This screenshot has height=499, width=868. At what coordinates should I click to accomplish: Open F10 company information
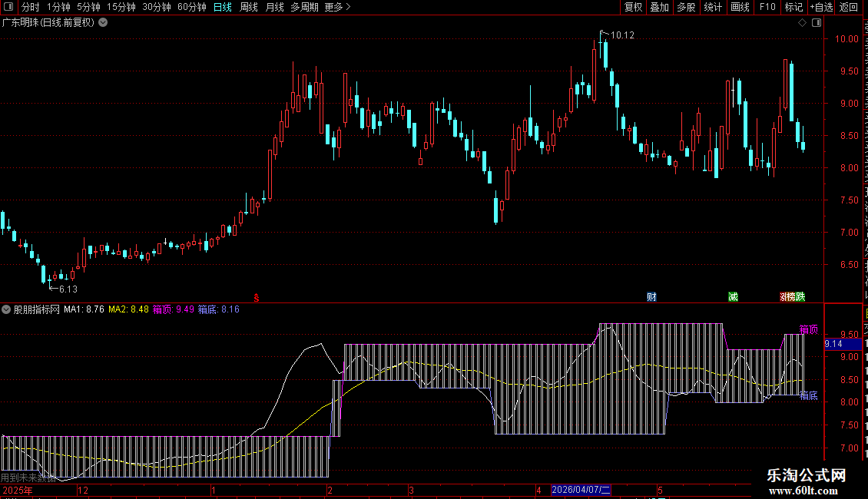click(767, 7)
